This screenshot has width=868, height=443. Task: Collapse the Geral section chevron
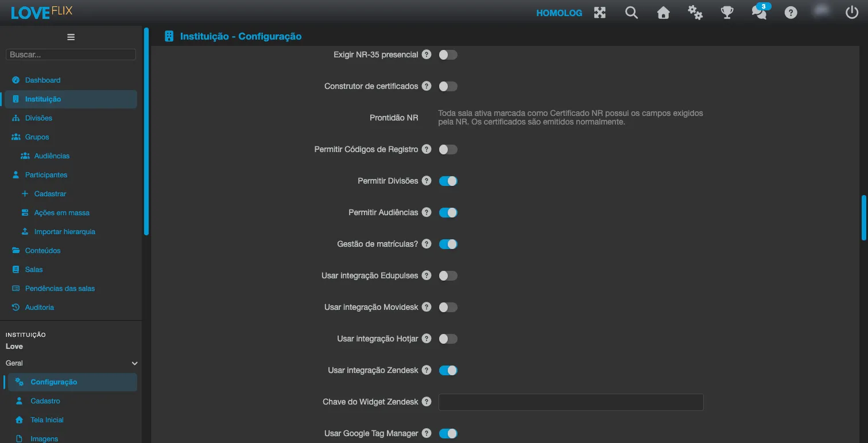(135, 363)
